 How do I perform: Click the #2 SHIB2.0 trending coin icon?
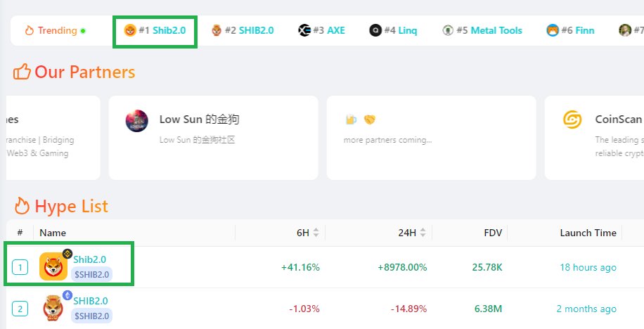click(x=217, y=30)
